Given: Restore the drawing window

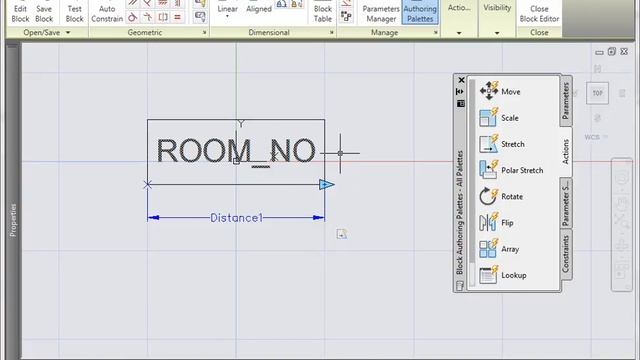Looking at the screenshot, I should 611,51.
